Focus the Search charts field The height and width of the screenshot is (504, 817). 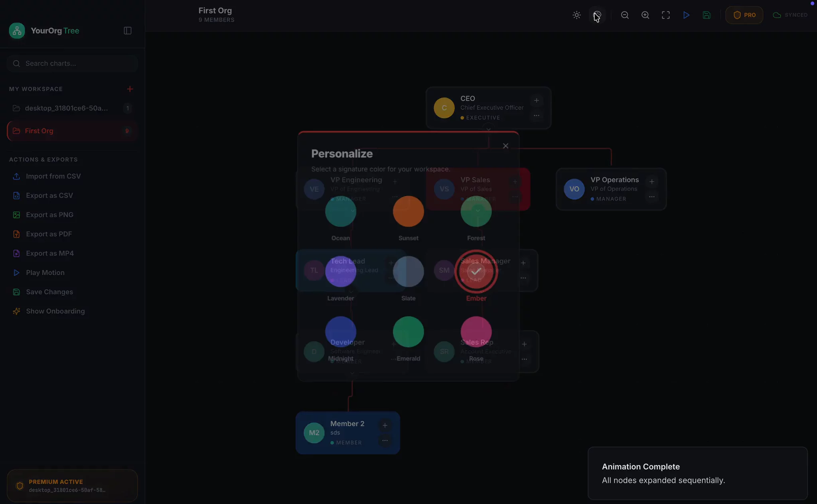click(x=73, y=63)
